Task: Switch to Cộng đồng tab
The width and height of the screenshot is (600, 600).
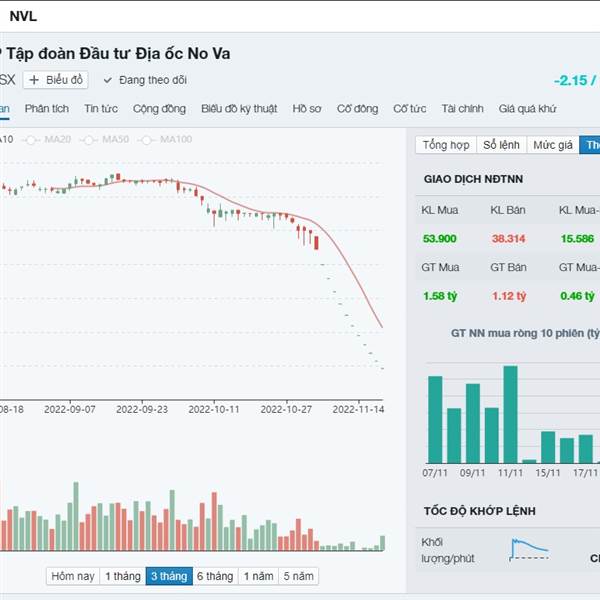Action: tap(159, 109)
